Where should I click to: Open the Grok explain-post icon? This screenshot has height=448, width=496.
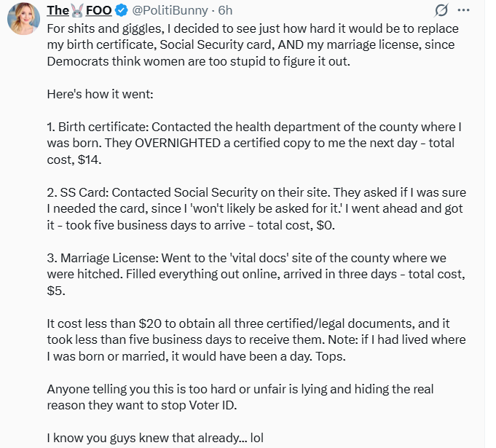(441, 10)
